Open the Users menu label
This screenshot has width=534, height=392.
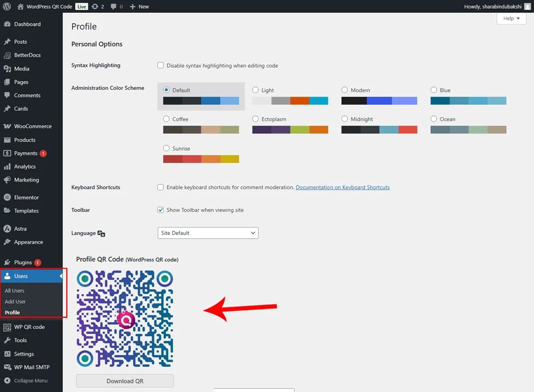coord(21,276)
